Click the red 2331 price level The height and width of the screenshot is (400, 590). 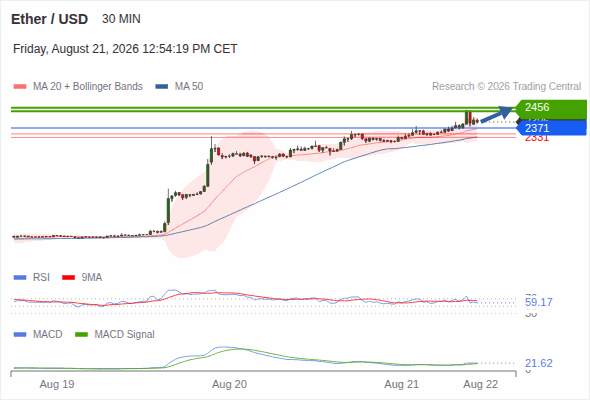[537, 138]
